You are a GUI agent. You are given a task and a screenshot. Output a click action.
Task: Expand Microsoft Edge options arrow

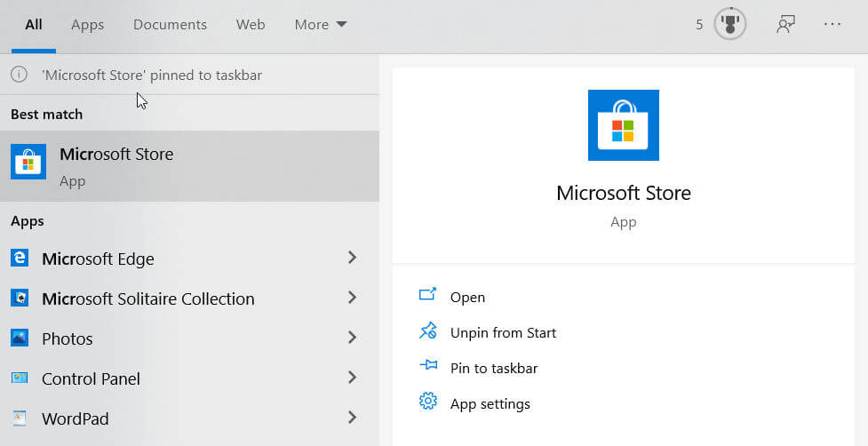pos(352,258)
